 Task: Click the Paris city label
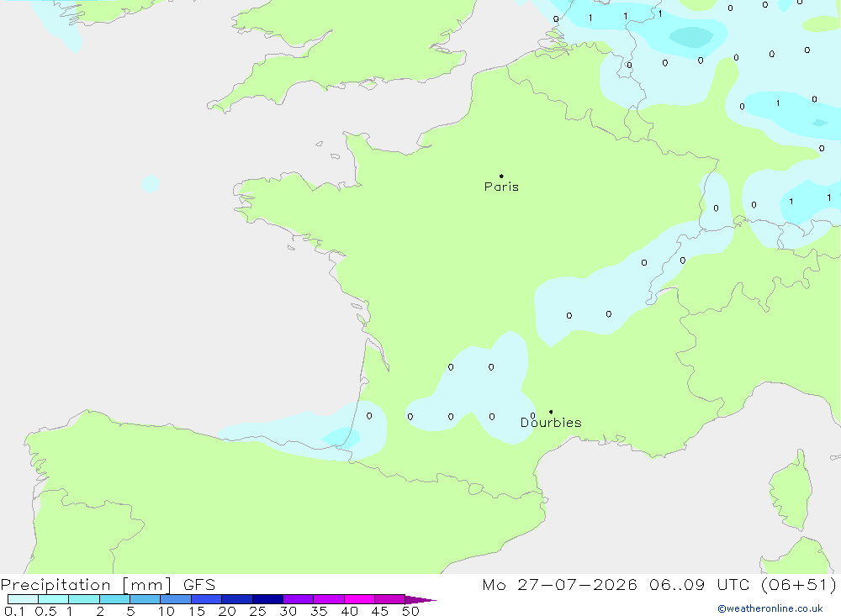click(x=501, y=187)
